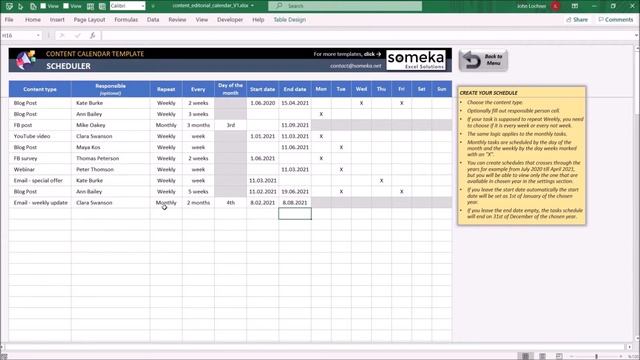Select the 'Day of the month' column header
The width and height of the screenshot is (640, 360).
[230, 89]
